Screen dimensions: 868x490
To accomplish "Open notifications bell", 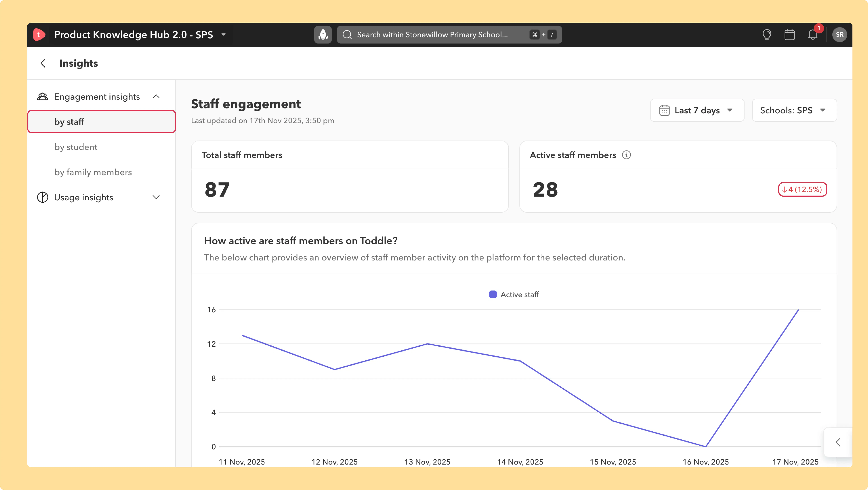I will click(813, 34).
